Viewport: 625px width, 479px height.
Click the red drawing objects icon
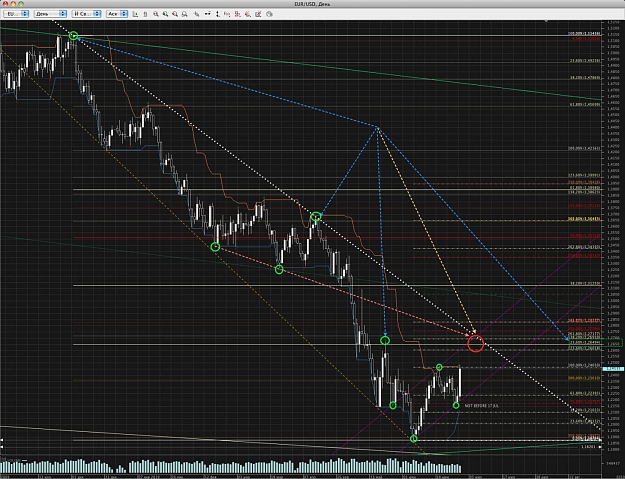pos(248,14)
